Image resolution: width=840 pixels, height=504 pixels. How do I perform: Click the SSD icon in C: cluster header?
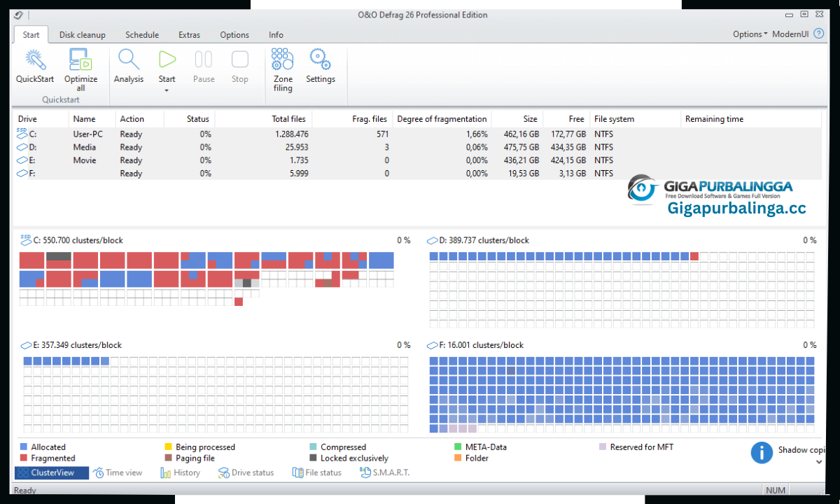pyautogui.click(x=26, y=240)
